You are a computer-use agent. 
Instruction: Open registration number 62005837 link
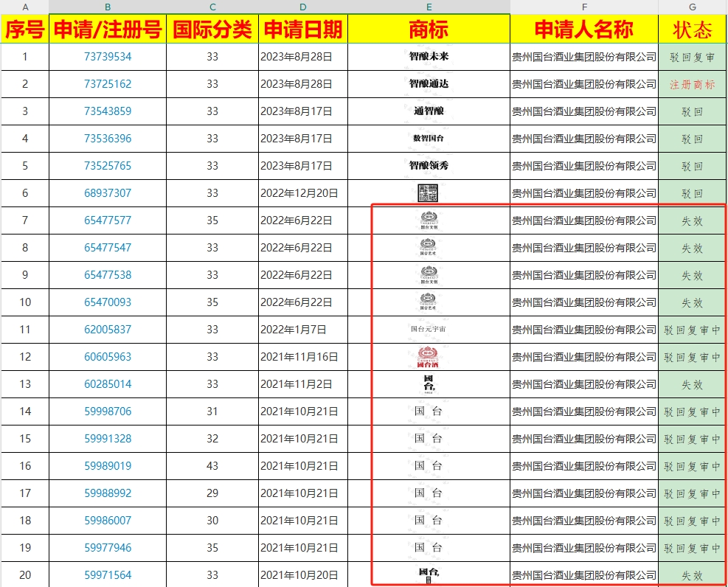(x=108, y=330)
